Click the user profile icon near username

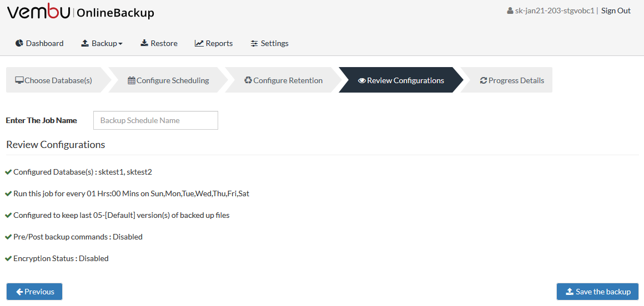[510, 11]
